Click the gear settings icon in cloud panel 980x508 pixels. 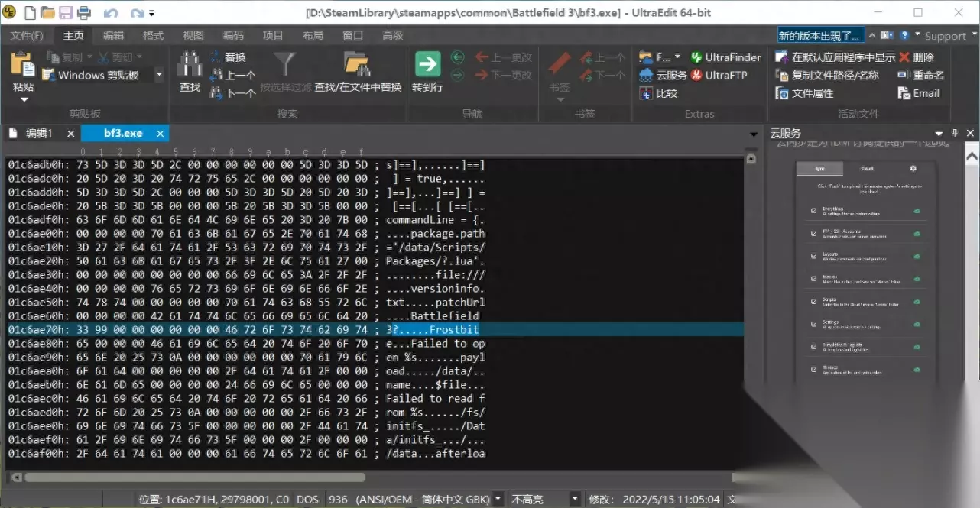[x=913, y=168]
